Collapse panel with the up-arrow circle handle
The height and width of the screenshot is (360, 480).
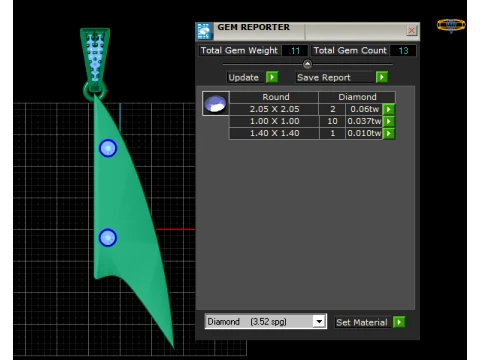(307, 64)
